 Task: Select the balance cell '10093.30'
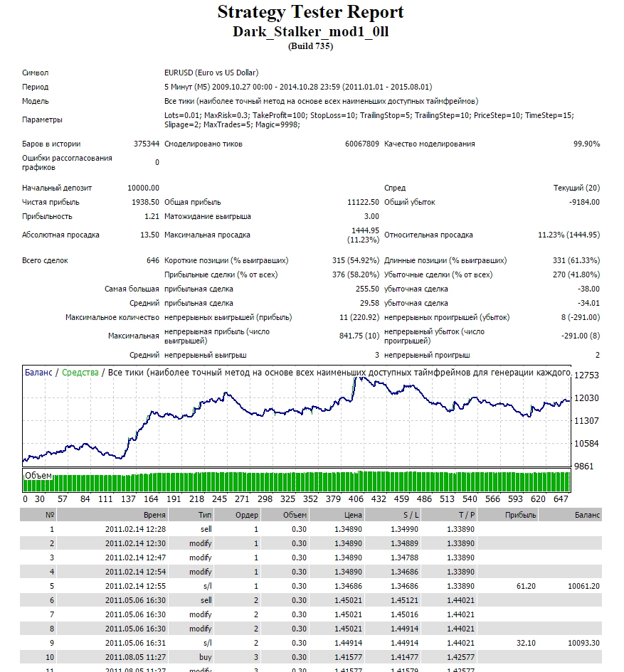click(583, 644)
